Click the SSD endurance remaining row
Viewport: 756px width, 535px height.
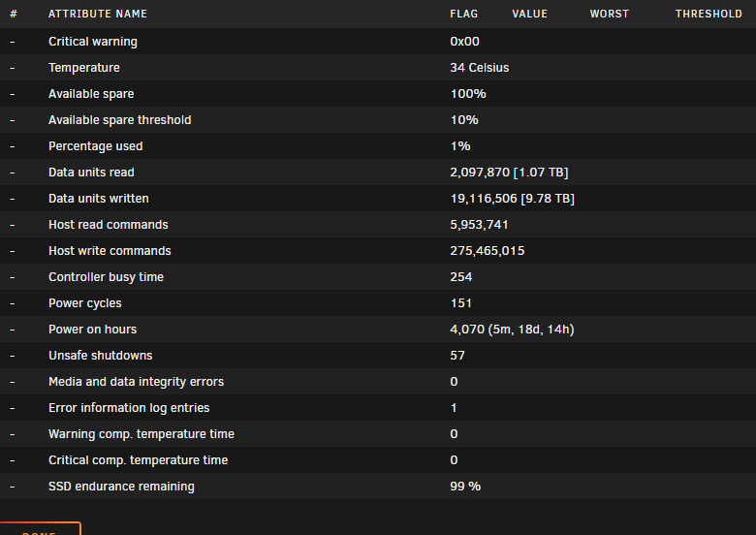[x=378, y=486]
